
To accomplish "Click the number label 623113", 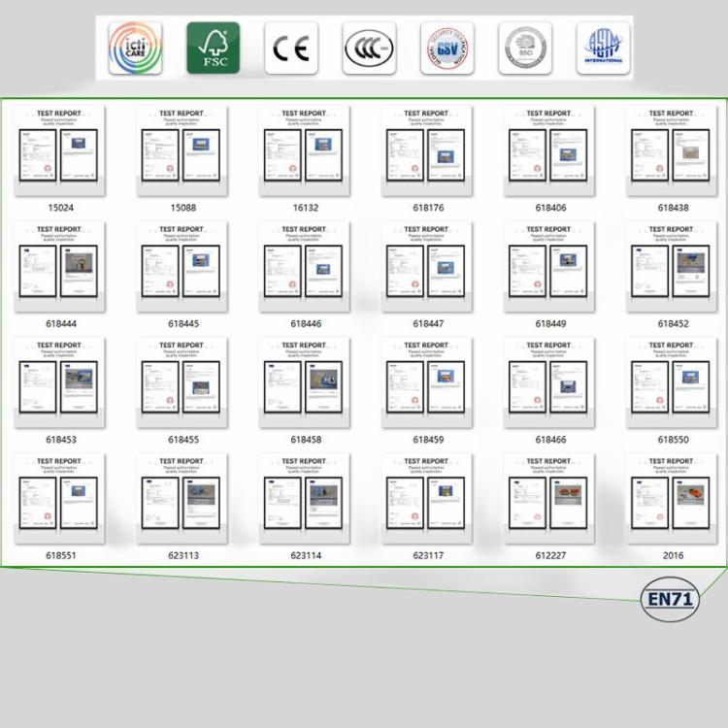I will coord(182,555).
